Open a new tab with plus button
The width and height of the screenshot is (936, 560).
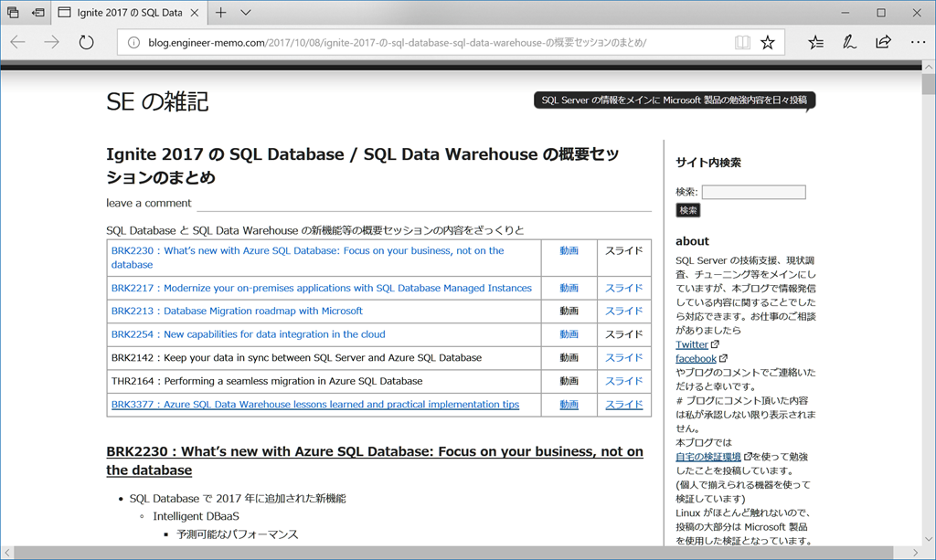tap(220, 13)
